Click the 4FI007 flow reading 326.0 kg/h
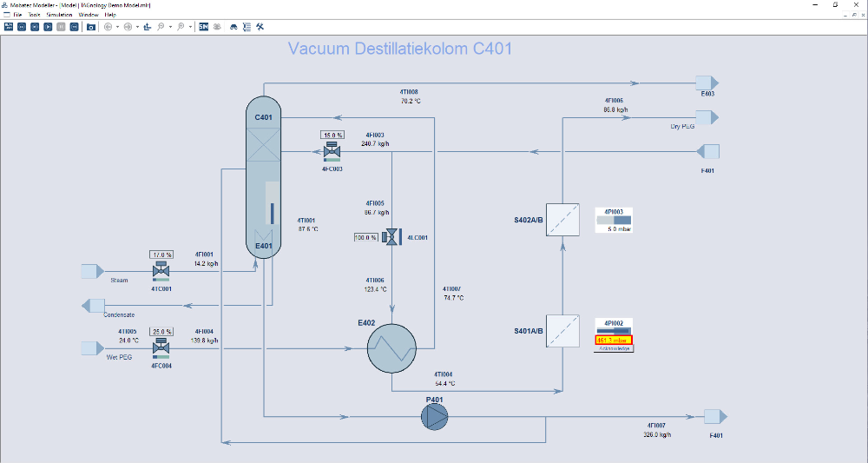The image size is (868, 463). pos(657,434)
